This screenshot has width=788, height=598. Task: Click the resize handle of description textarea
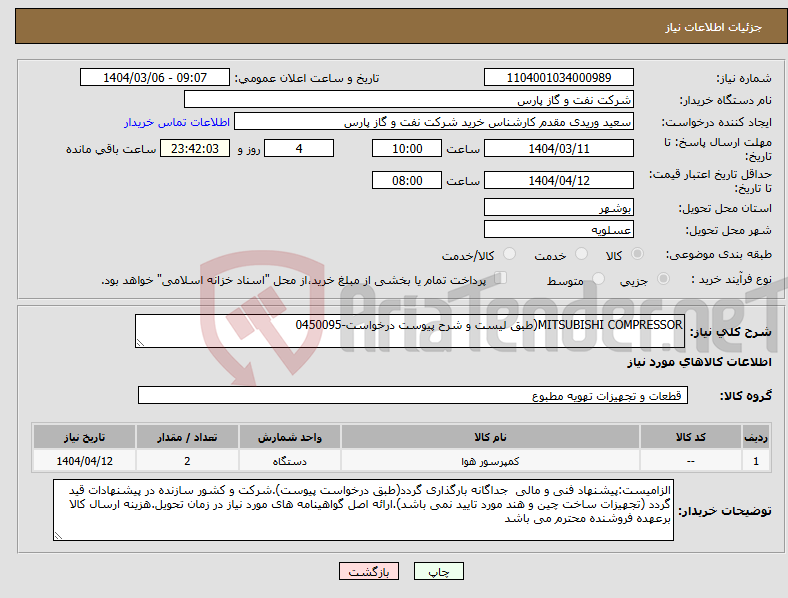click(140, 343)
